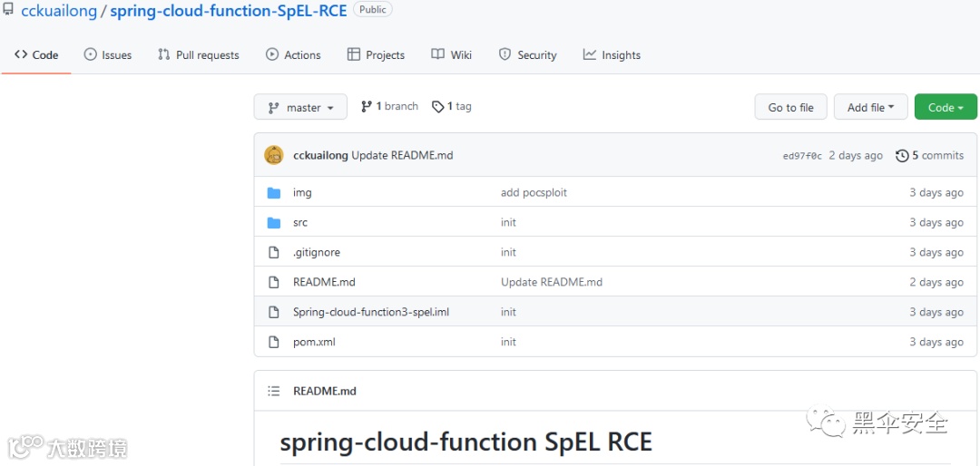Open README table of contents list icon
Image resolution: width=980 pixels, height=466 pixels.
tap(274, 392)
